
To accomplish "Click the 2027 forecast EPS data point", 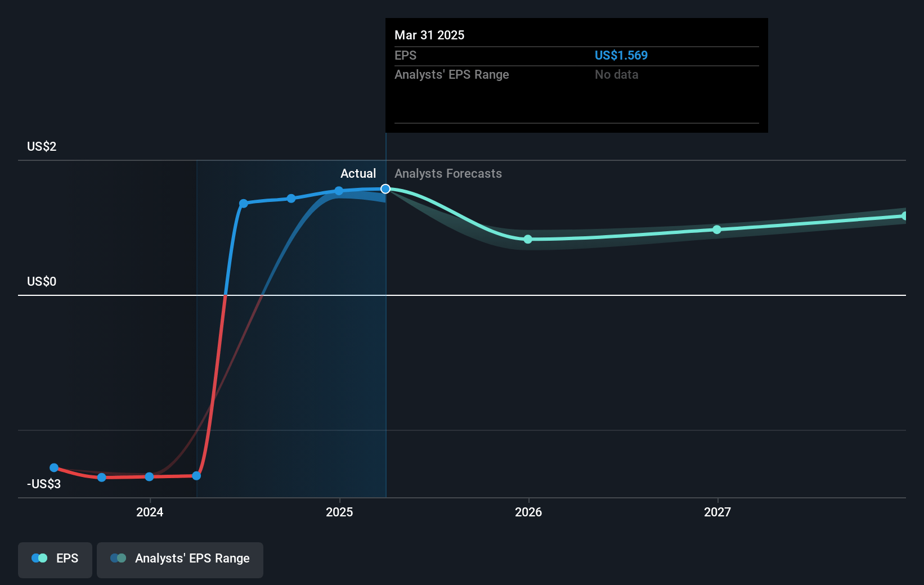I will pyautogui.click(x=717, y=229).
